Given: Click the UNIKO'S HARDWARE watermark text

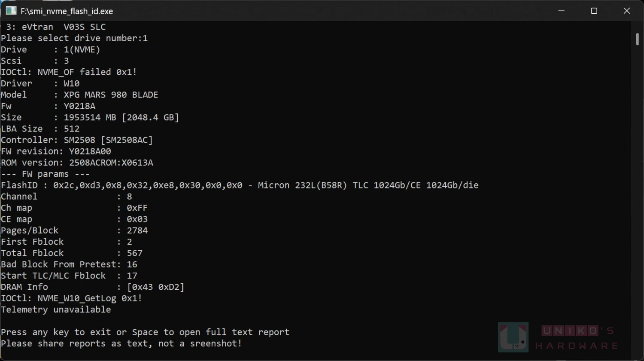Looking at the screenshot, I should click(577, 338).
